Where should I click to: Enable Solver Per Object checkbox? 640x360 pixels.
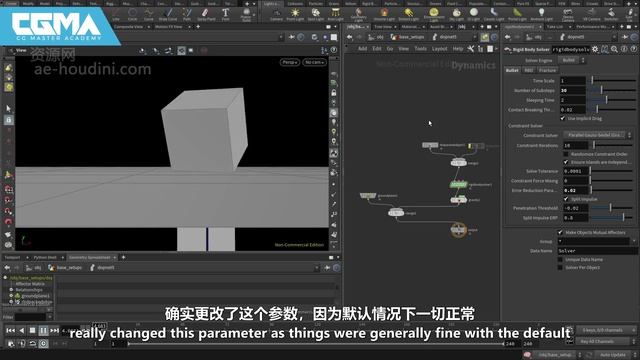[x=560, y=268]
